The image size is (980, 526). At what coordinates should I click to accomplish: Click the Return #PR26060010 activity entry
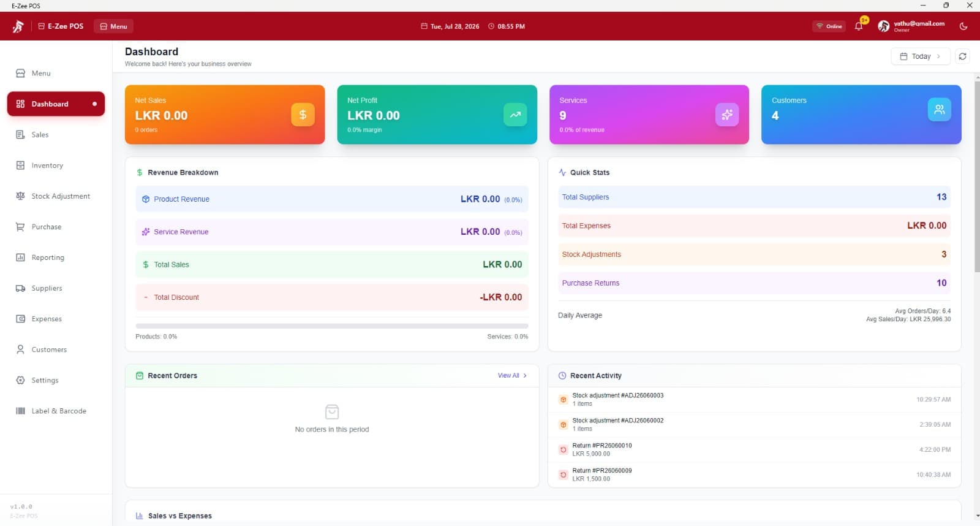click(x=754, y=450)
